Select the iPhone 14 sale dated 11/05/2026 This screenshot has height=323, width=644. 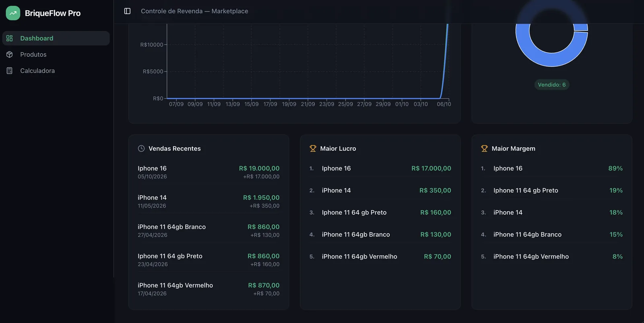click(x=208, y=201)
